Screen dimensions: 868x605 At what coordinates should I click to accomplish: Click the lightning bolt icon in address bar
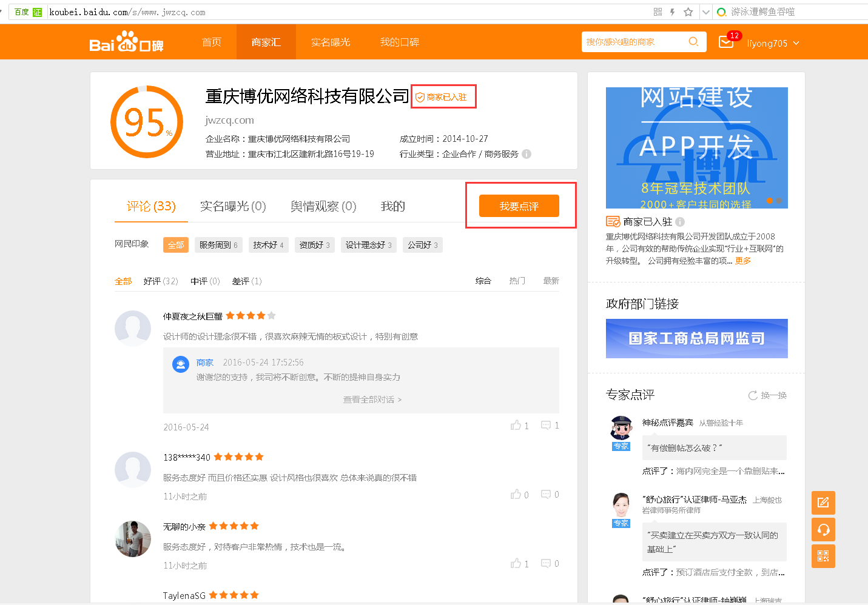coord(672,12)
